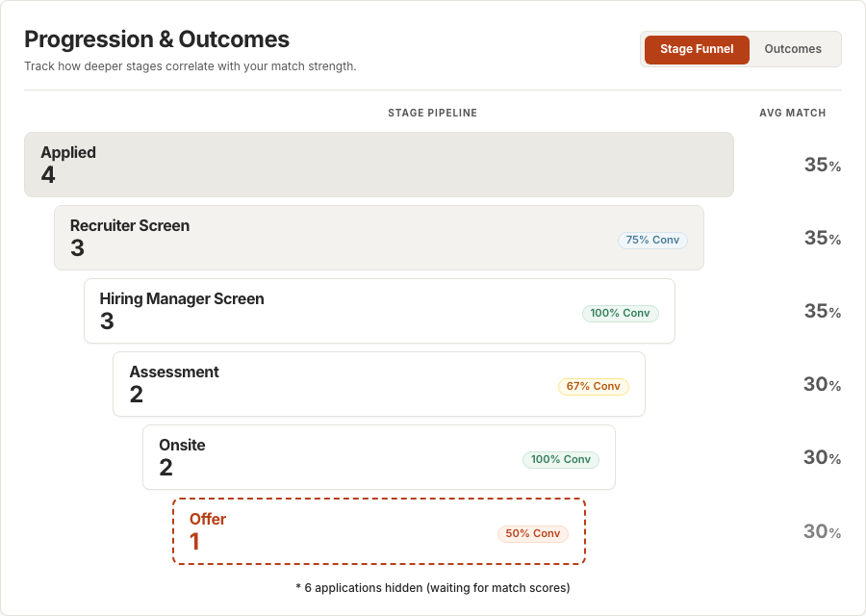
Task: Toggle to the Outcomes view
Action: tap(792, 48)
